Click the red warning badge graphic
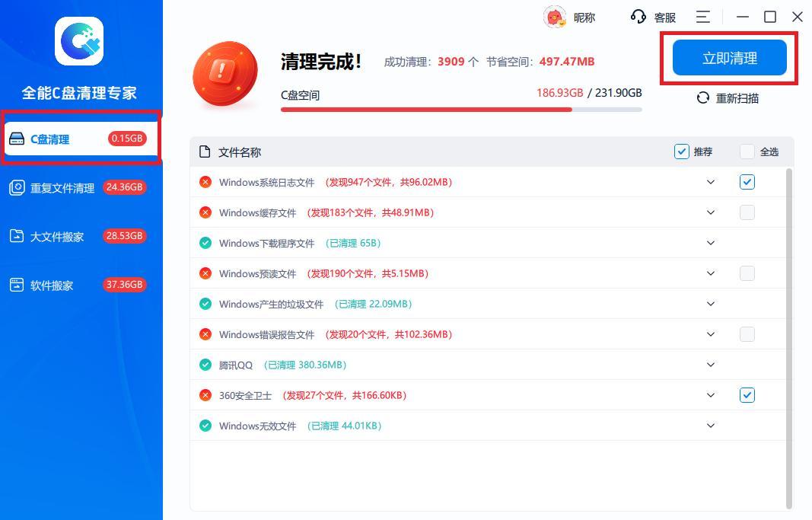This screenshot has width=812, height=520. click(222, 74)
